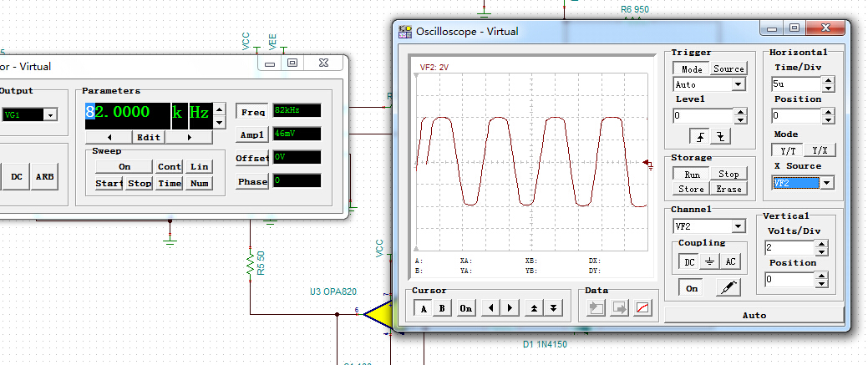Decrease Time/Div with down spinner
The width and height of the screenshot is (868, 365).
[x=828, y=88]
